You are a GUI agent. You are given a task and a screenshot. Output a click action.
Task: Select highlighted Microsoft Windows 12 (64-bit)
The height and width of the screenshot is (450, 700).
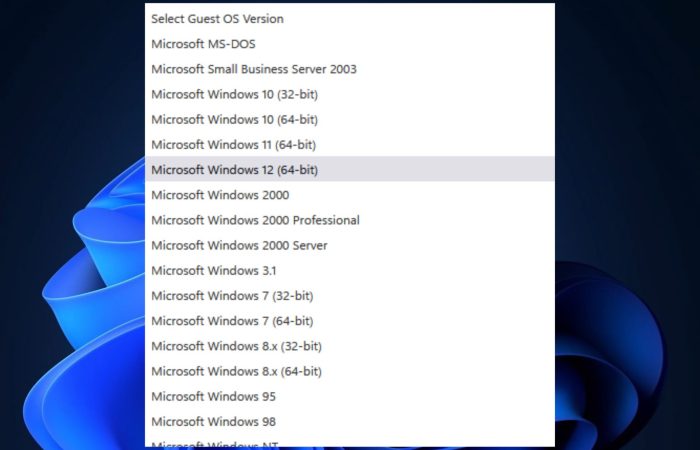pyautogui.click(x=350, y=170)
